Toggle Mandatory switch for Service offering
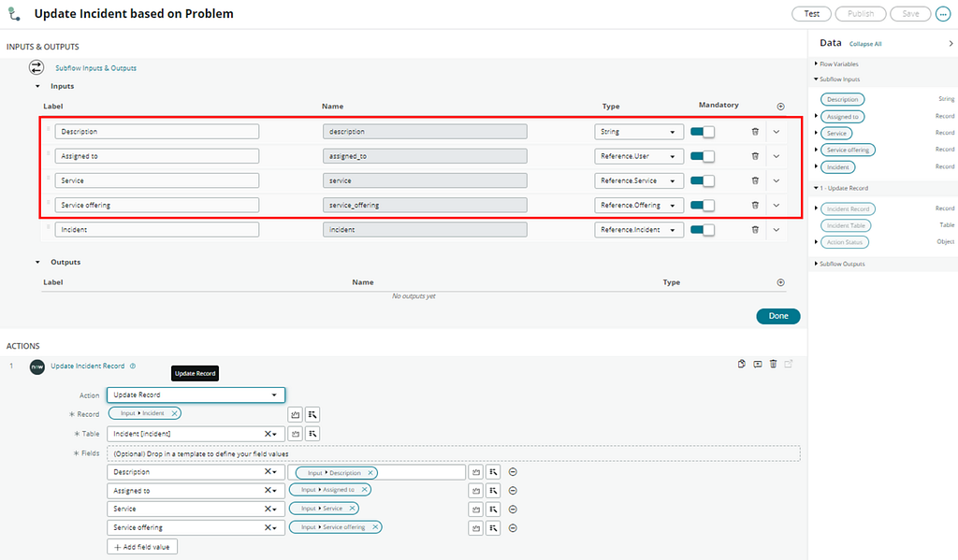The width and height of the screenshot is (958, 560). pos(702,205)
